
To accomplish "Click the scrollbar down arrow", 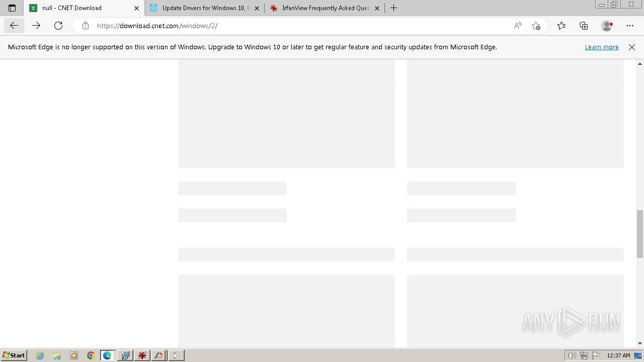I will 640,343.
